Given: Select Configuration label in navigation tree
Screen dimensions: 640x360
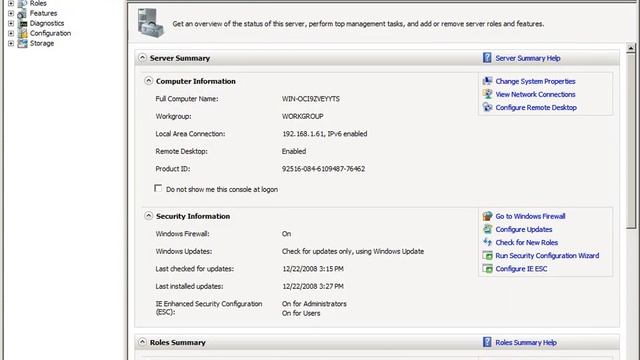Looking at the screenshot, I should click(x=50, y=33).
